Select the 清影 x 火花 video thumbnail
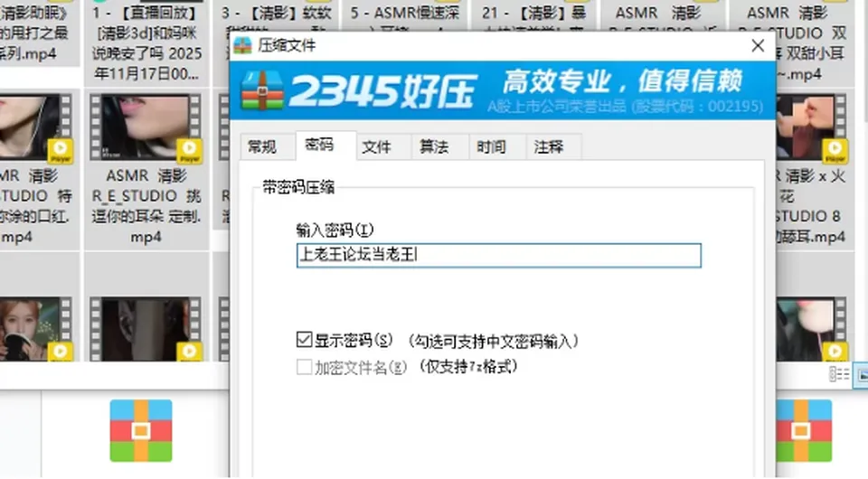Image resolution: width=868 pixels, height=479 pixels. (x=811, y=128)
